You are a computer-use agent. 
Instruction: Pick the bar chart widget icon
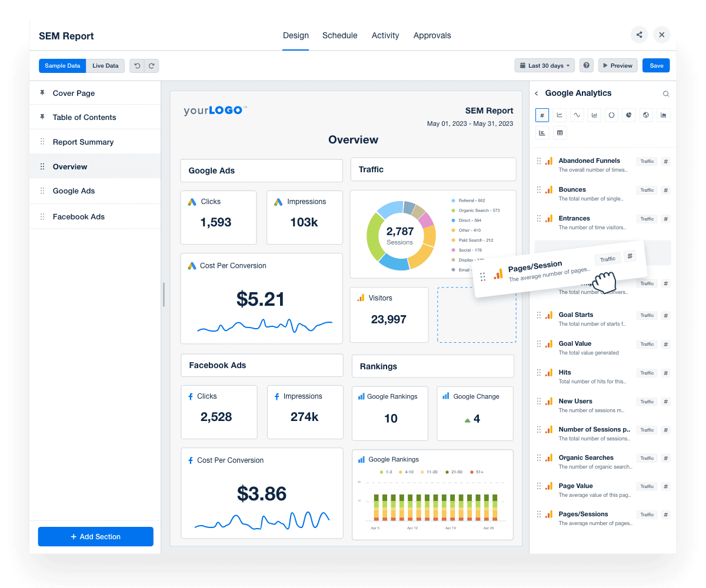pos(594,115)
